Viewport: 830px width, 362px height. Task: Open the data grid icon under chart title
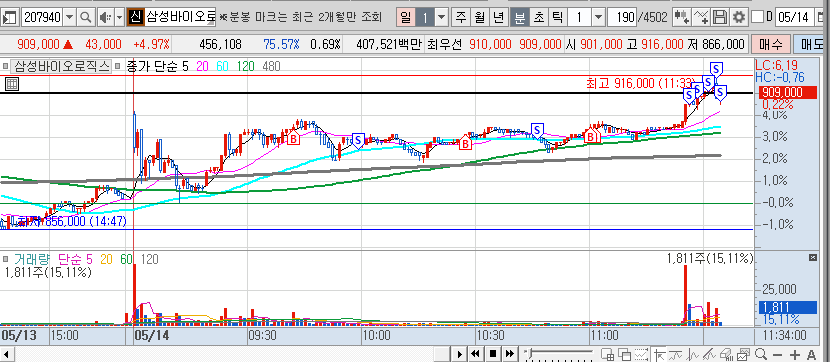point(11,84)
